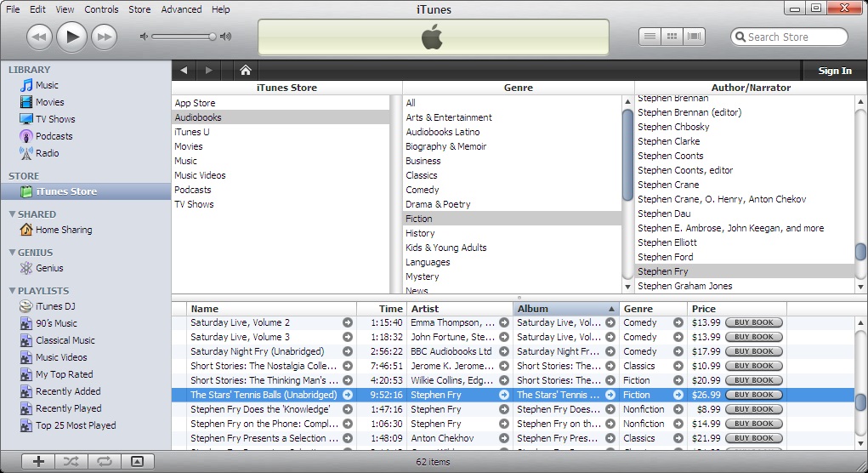Create a new playlist with plus button
The height and width of the screenshot is (473, 868).
pos(38,461)
